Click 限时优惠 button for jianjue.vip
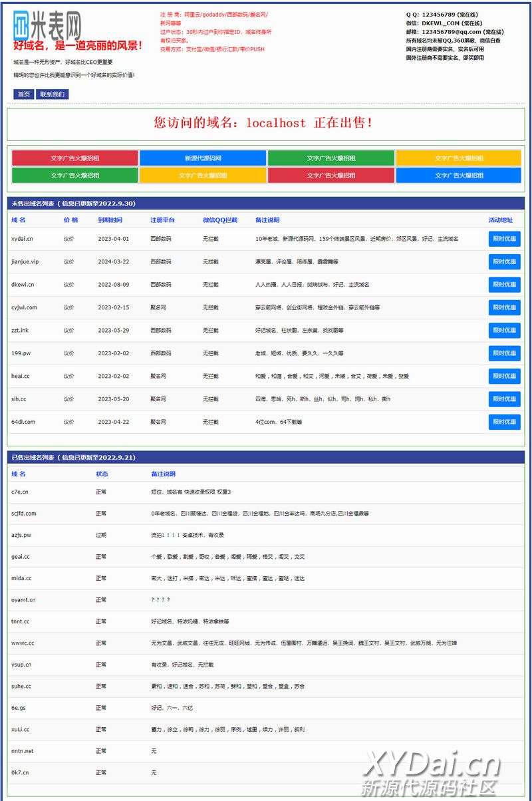532x801 pixels. click(x=504, y=262)
